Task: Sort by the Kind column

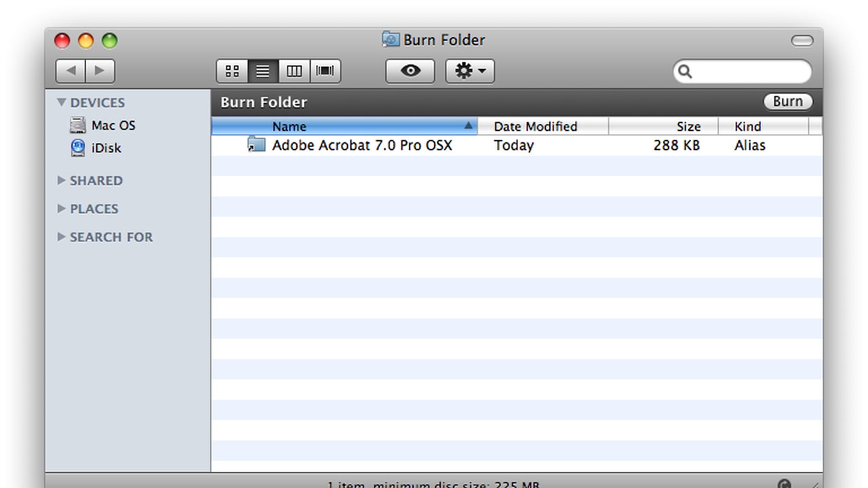Action: coord(764,126)
